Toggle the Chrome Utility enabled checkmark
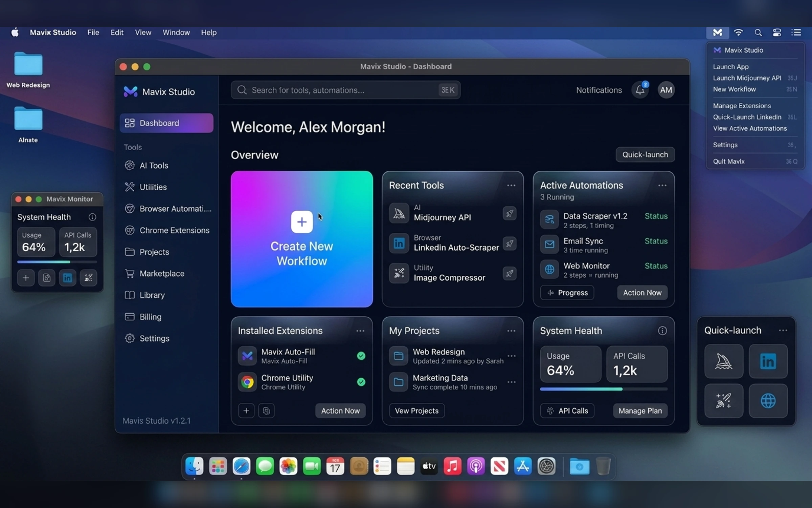 coord(361,382)
